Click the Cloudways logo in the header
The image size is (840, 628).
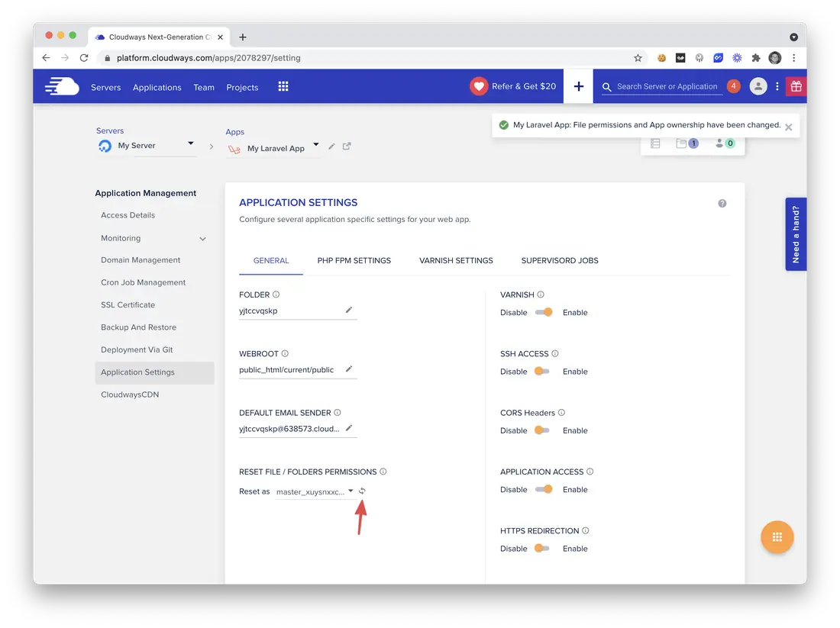click(x=62, y=86)
